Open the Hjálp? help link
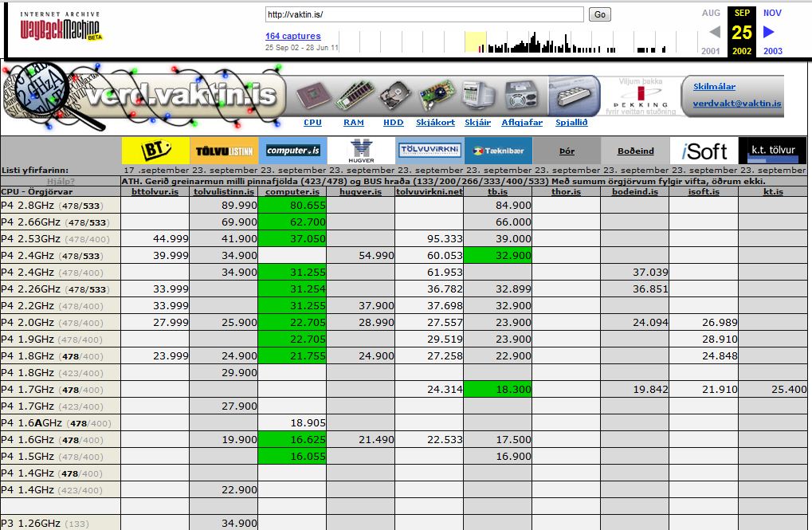The image size is (812, 530). tap(61, 181)
